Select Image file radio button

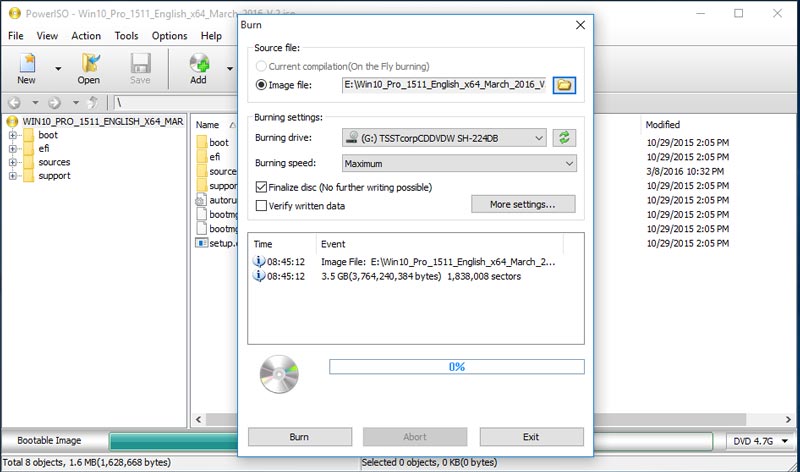point(261,85)
